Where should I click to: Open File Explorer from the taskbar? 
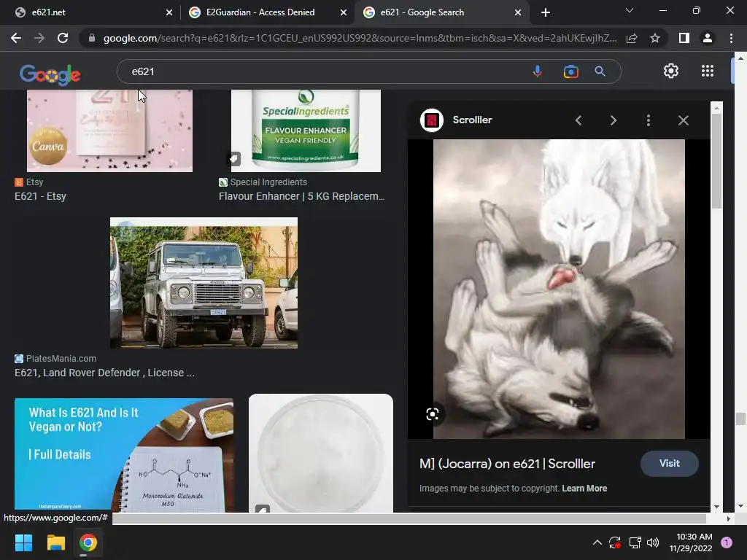(x=55, y=542)
